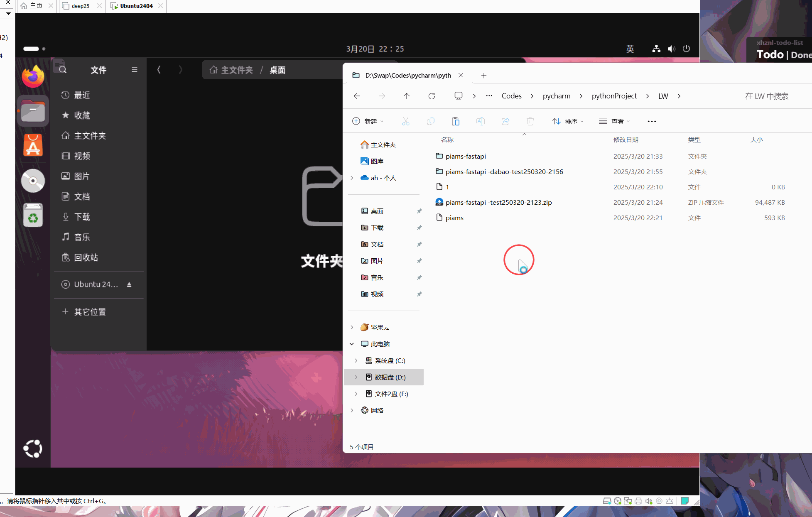The height and width of the screenshot is (517, 812).
Task: Click the power icon in Ubuntu top bar
Action: tap(686, 49)
